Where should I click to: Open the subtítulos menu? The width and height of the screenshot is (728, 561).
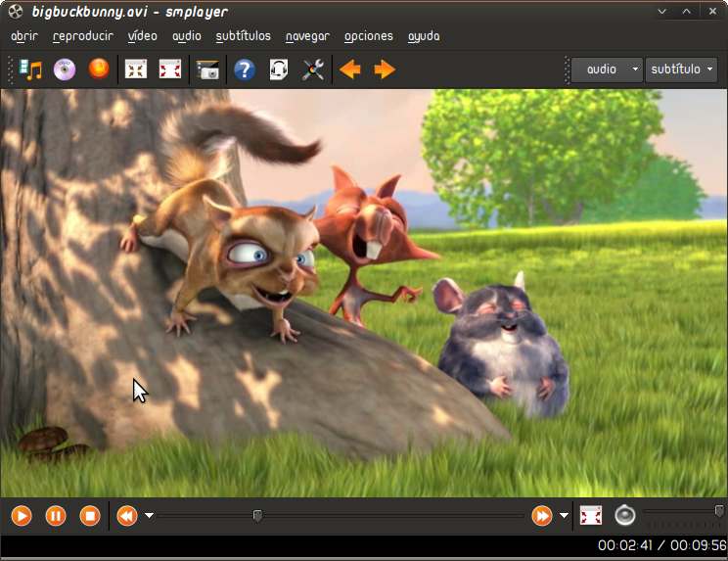(x=244, y=36)
